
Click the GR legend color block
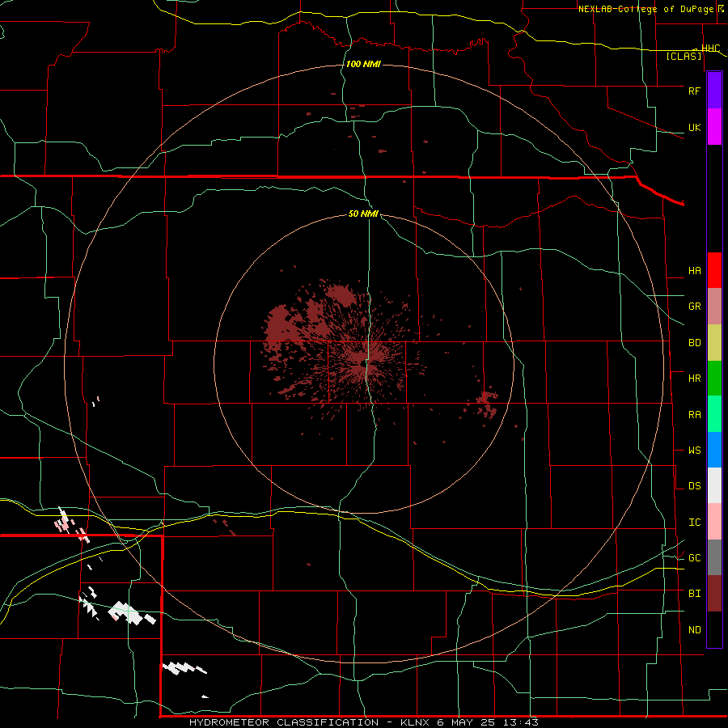714,307
